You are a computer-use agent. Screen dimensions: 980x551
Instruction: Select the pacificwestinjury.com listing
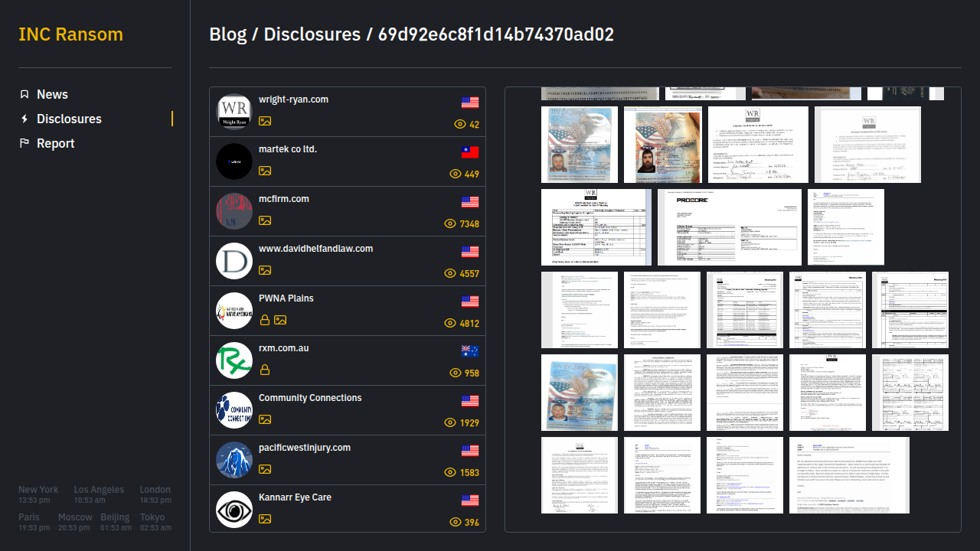coord(304,448)
